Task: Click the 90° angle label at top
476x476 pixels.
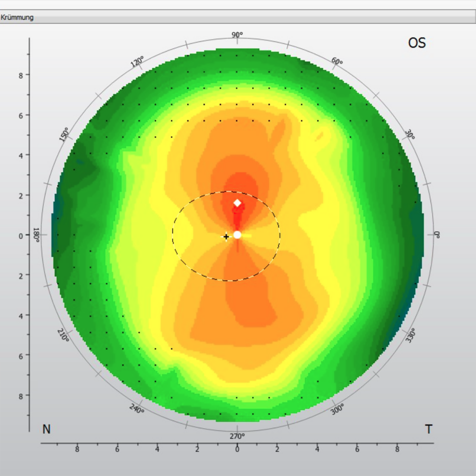Action: 237,35
